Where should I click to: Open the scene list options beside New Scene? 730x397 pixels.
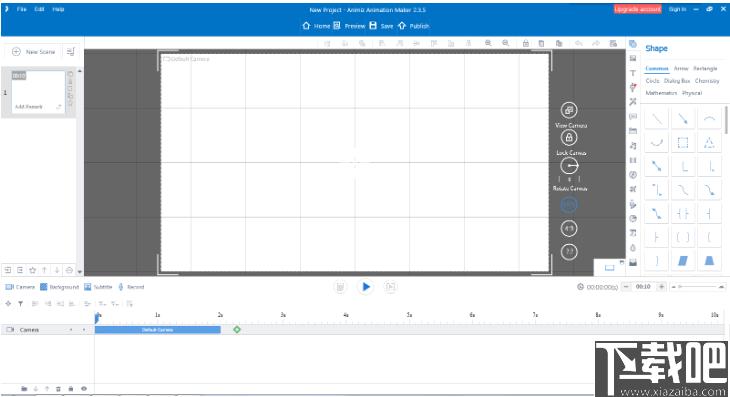coord(70,52)
